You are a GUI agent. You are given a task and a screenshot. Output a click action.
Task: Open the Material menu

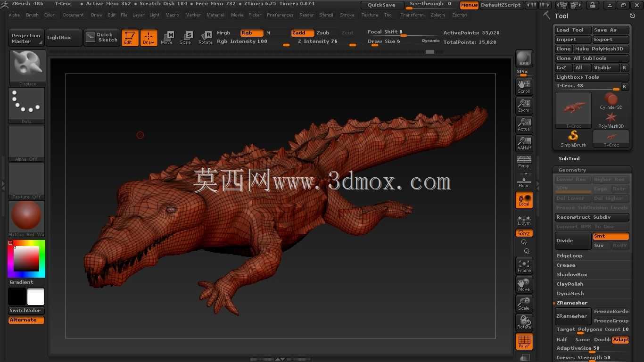click(215, 15)
